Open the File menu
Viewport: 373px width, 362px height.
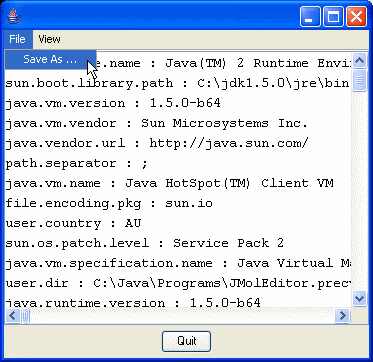[18, 39]
